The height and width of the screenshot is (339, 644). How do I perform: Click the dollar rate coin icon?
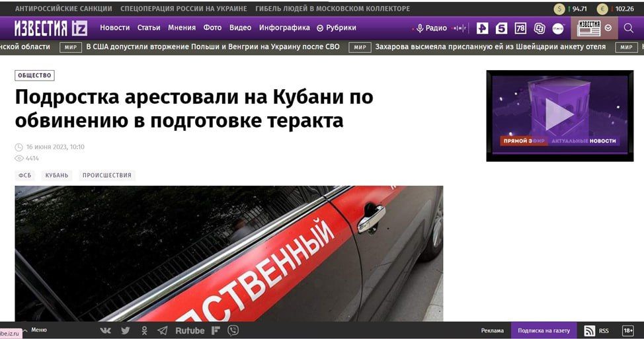point(559,9)
